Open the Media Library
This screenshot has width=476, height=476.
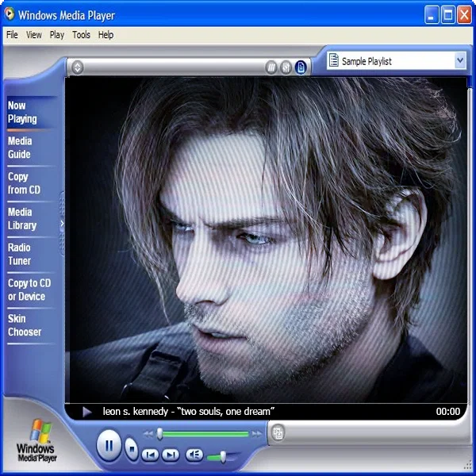[x=22, y=219]
